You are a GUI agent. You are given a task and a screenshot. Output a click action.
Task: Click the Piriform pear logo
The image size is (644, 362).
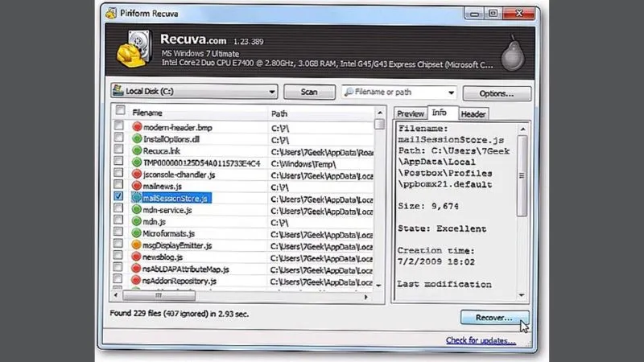[x=513, y=53]
